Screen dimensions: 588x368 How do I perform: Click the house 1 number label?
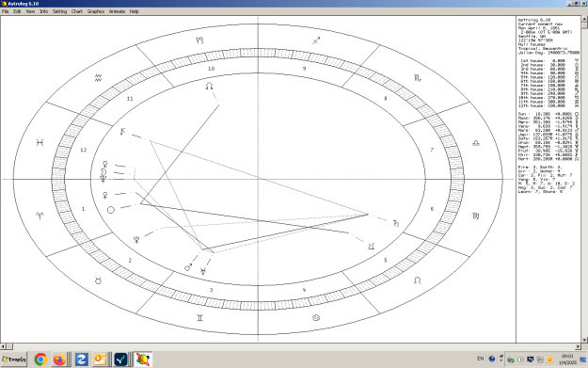click(83, 209)
